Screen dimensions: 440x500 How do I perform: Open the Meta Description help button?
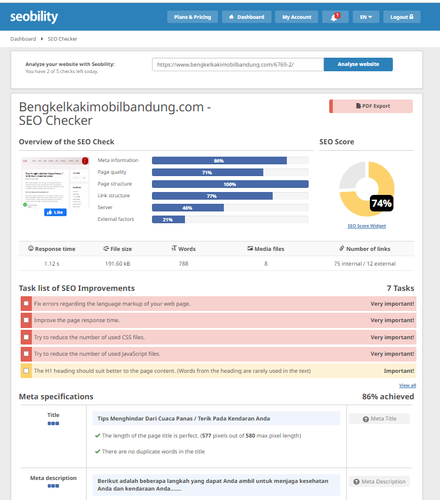(379, 482)
